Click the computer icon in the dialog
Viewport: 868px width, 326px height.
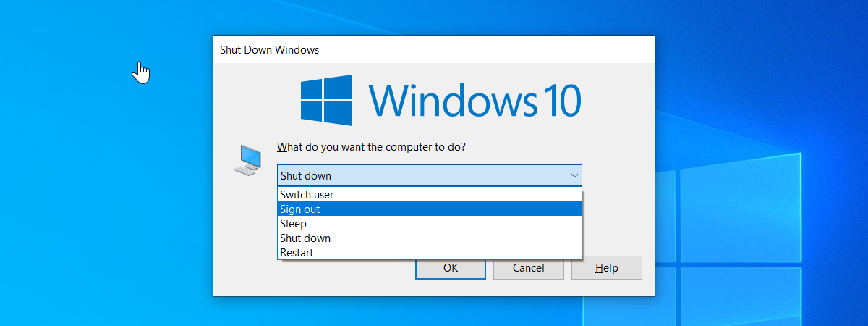[247, 159]
